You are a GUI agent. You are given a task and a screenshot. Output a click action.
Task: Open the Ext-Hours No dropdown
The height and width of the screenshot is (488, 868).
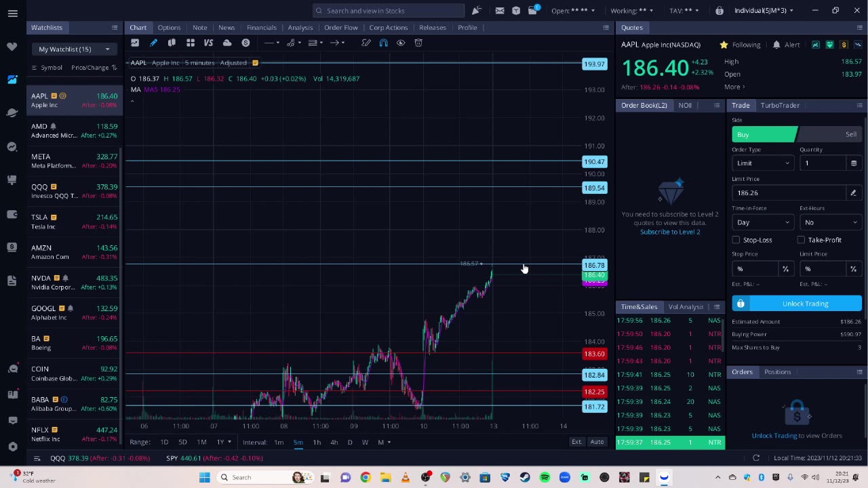[x=831, y=222]
